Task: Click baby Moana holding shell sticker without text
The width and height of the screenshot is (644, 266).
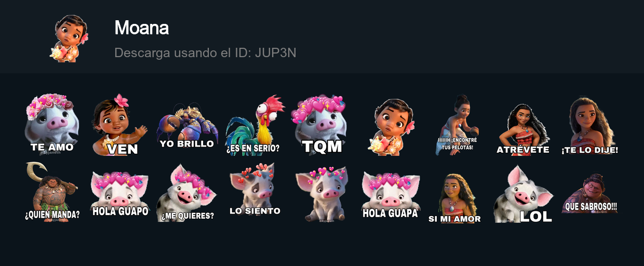Action: (x=393, y=126)
